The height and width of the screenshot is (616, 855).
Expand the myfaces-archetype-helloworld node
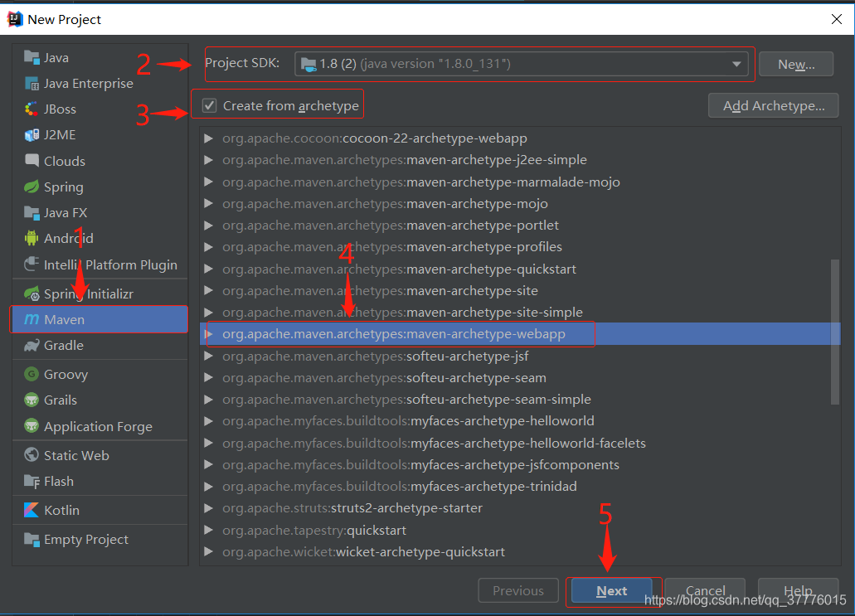pos(208,421)
